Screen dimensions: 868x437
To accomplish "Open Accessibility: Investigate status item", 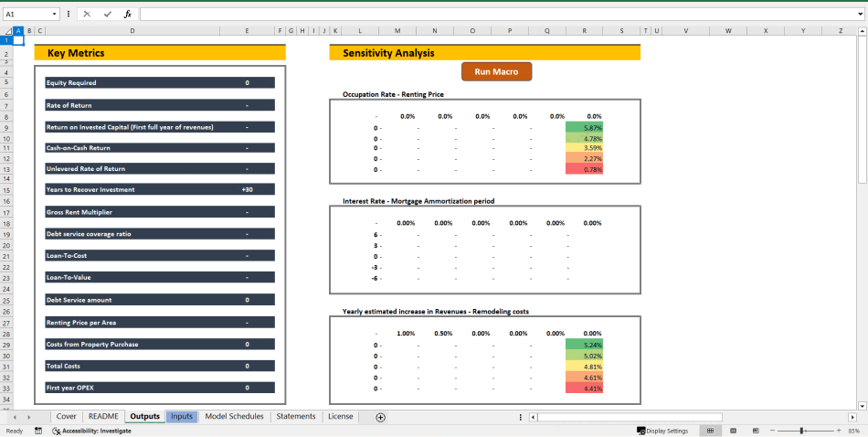I will (92, 431).
